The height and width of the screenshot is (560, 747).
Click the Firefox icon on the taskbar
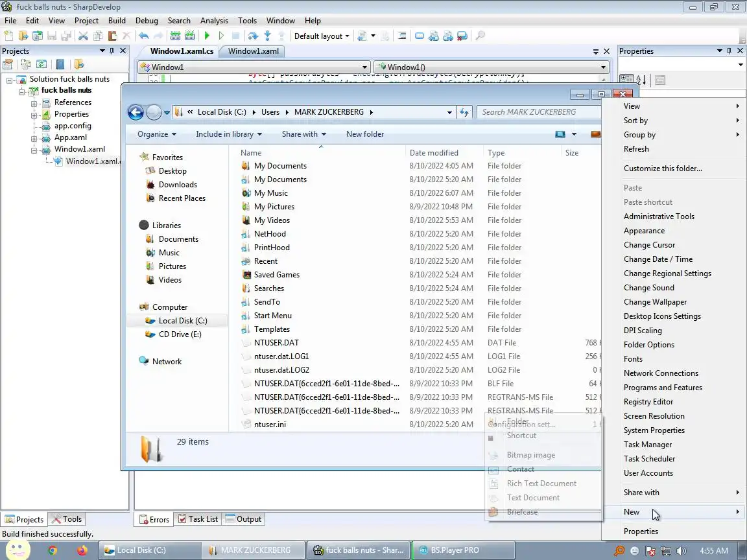[82, 550]
